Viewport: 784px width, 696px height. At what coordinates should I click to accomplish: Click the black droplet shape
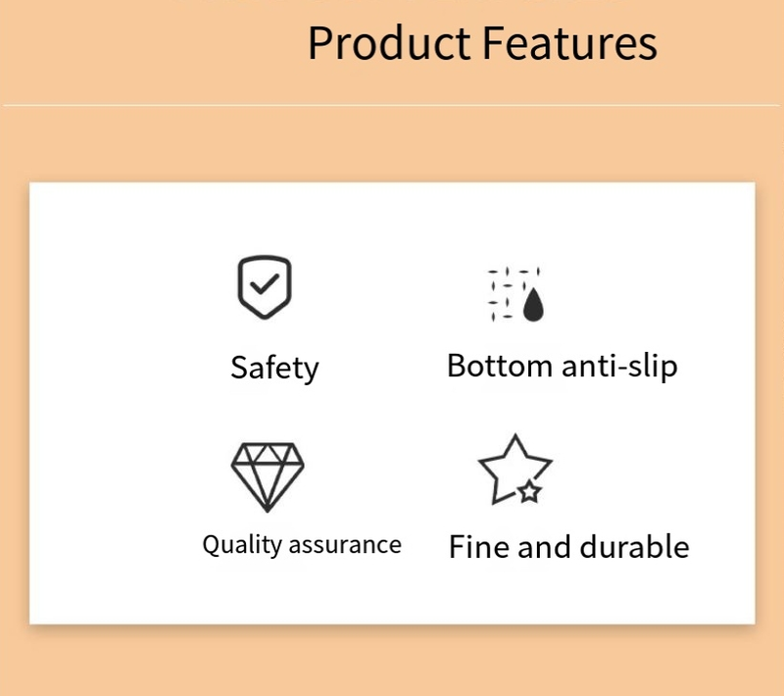pyautogui.click(x=532, y=305)
